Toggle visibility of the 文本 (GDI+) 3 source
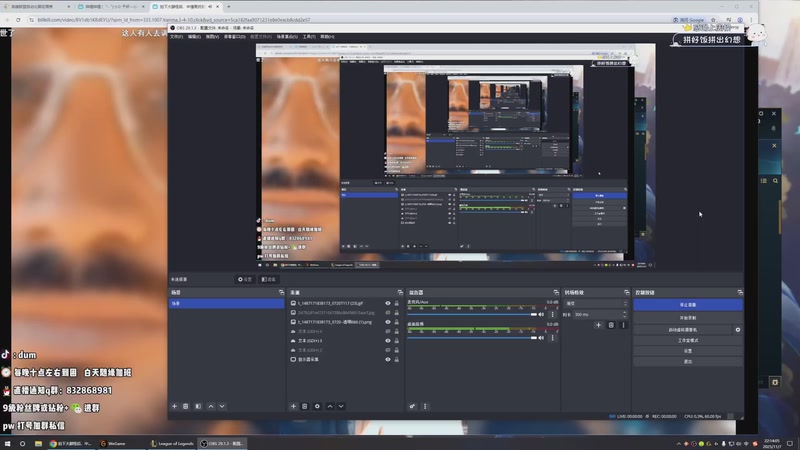Viewport: 800px width, 450px height. [x=388, y=340]
